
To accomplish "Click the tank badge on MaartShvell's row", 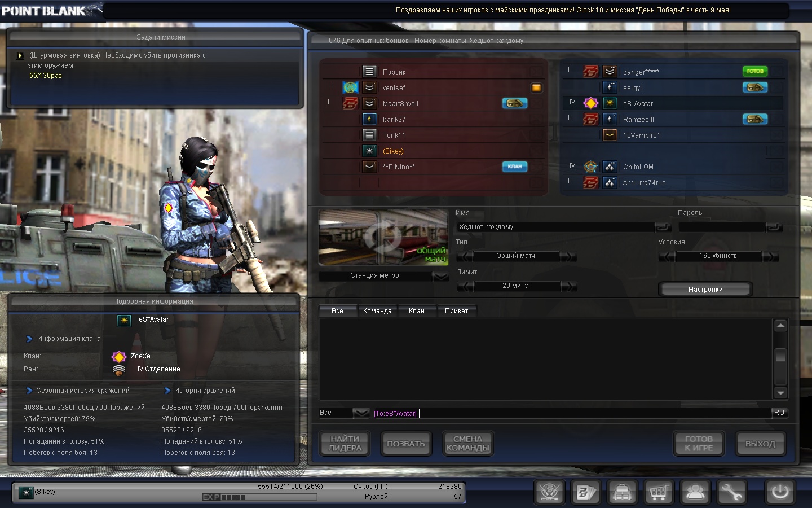I will pyautogui.click(x=515, y=103).
